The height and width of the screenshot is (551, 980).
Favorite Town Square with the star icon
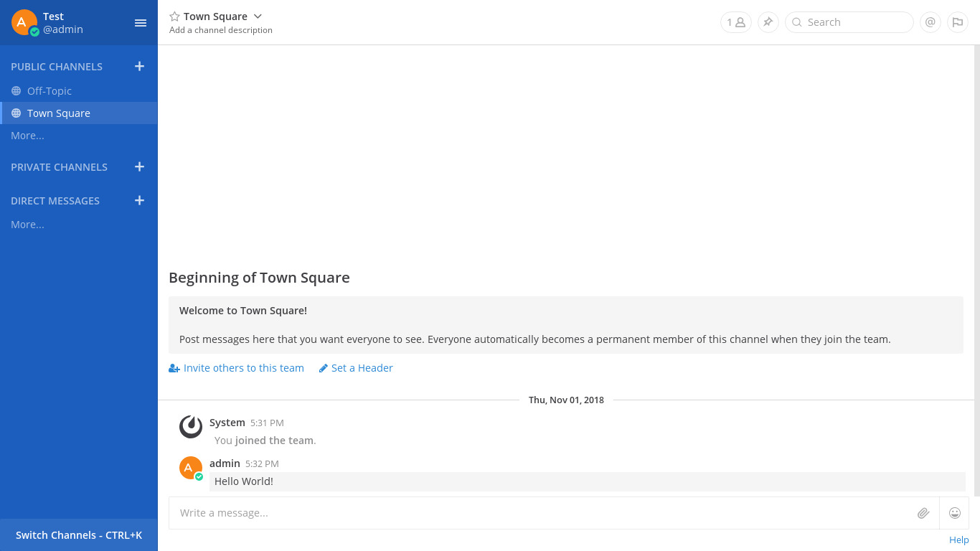tap(174, 17)
